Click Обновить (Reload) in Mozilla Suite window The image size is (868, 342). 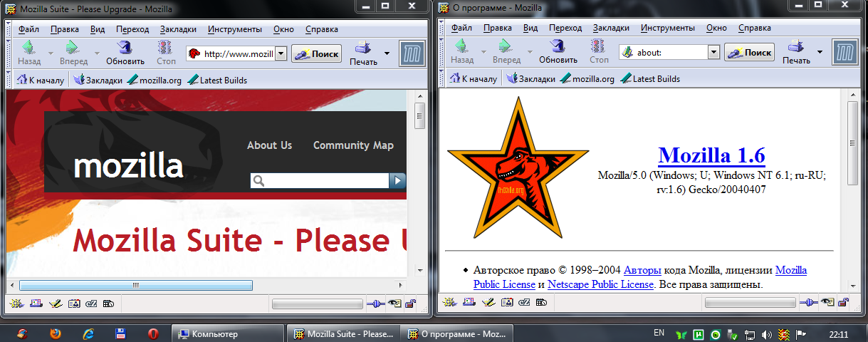click(x=125, y=53)
